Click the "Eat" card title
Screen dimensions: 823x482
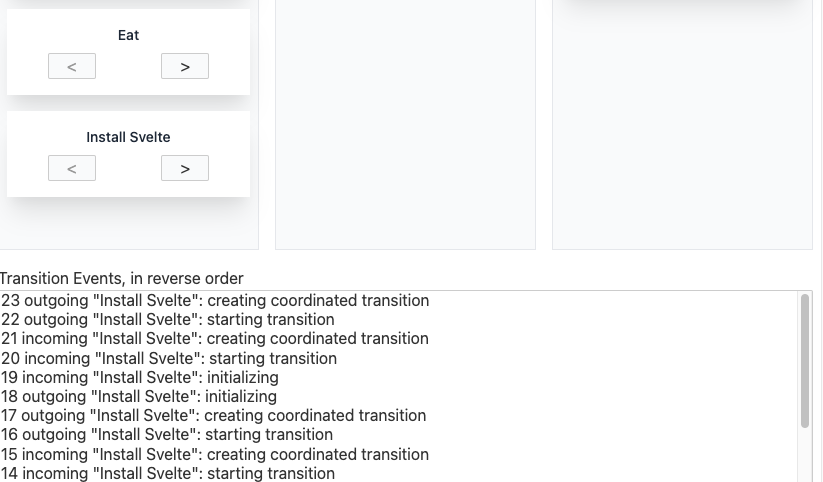[128, 35]
